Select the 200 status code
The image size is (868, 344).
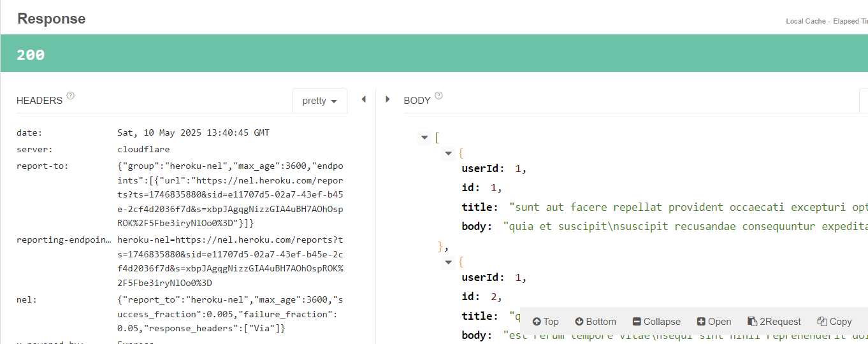point(31,55)
